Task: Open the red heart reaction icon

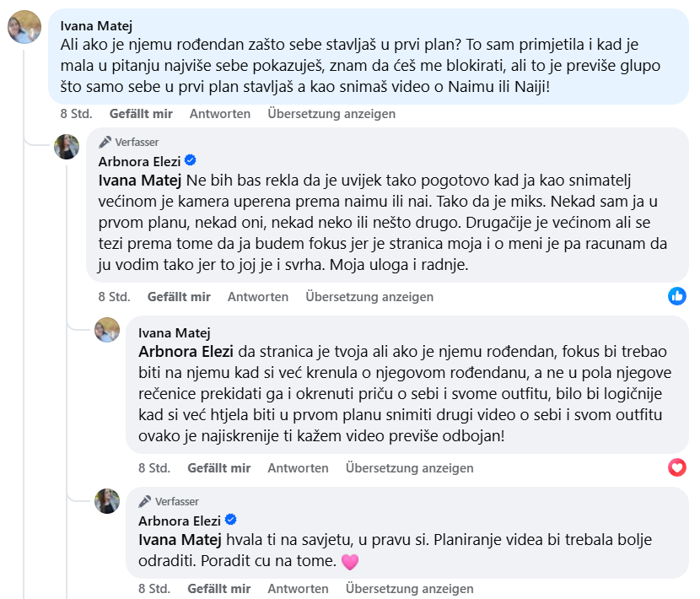Action: 677,467
